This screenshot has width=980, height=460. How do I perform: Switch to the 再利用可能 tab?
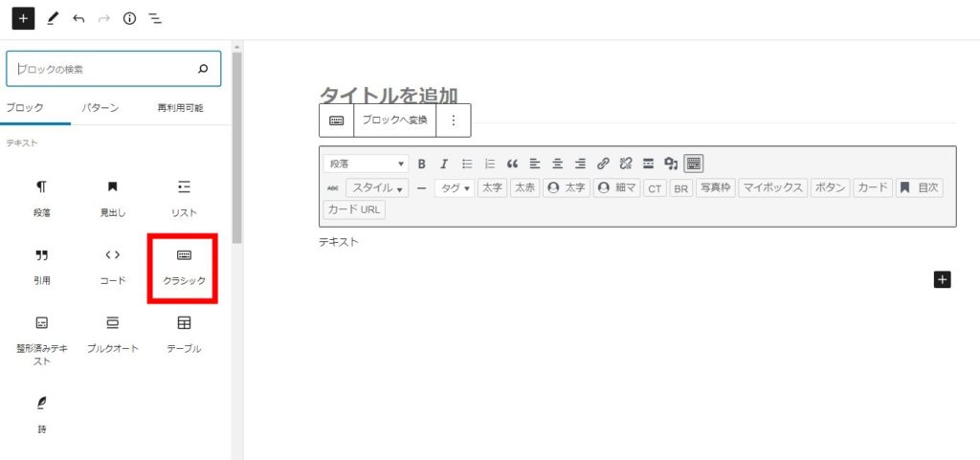point(180,108)
